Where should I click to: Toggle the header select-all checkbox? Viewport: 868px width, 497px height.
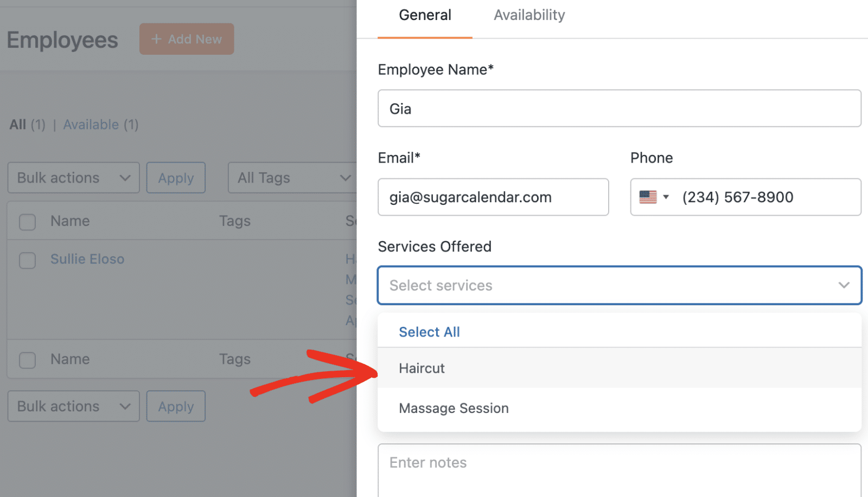point(28,222)
